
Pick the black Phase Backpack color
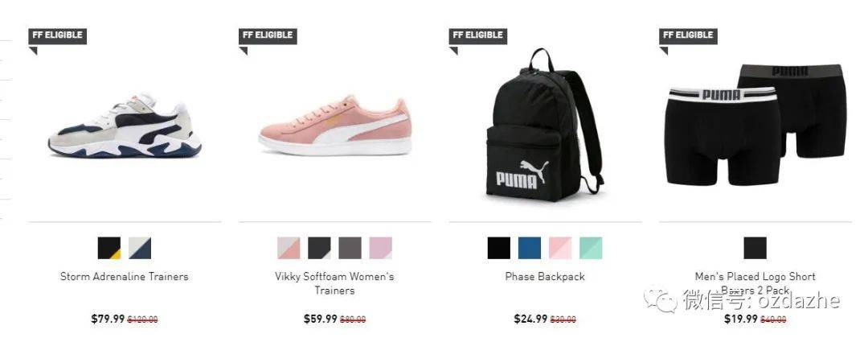499,248
